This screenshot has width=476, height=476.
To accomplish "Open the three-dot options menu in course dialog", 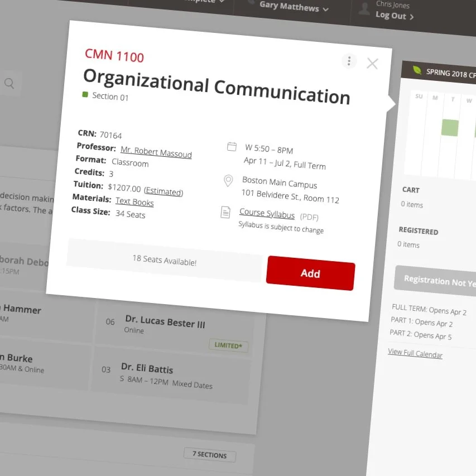I will pyautogui.click(x=349, y=61).
